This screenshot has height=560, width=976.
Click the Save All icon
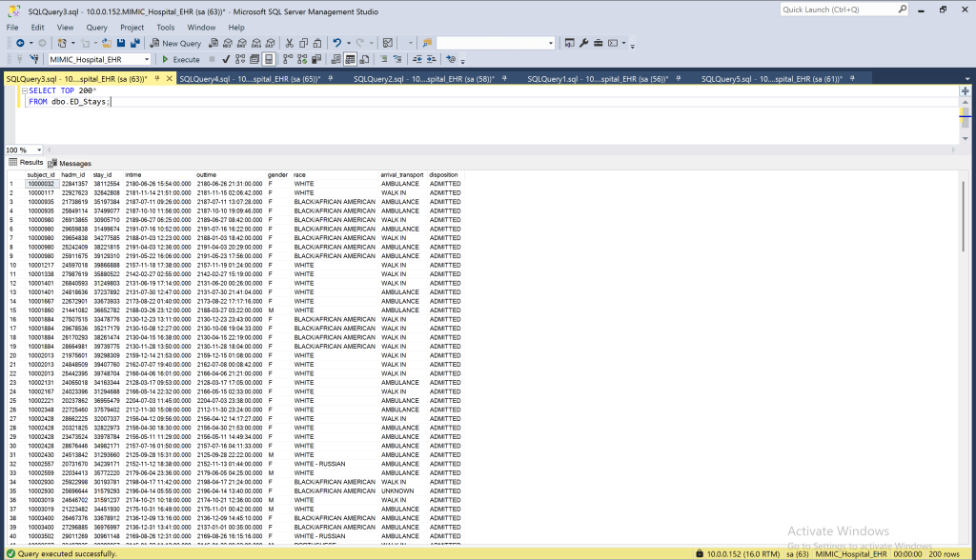pos(134,43)
